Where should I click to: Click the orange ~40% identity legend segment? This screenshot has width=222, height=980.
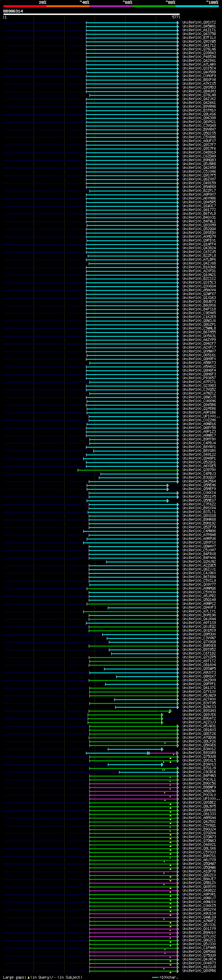point(68,6)
